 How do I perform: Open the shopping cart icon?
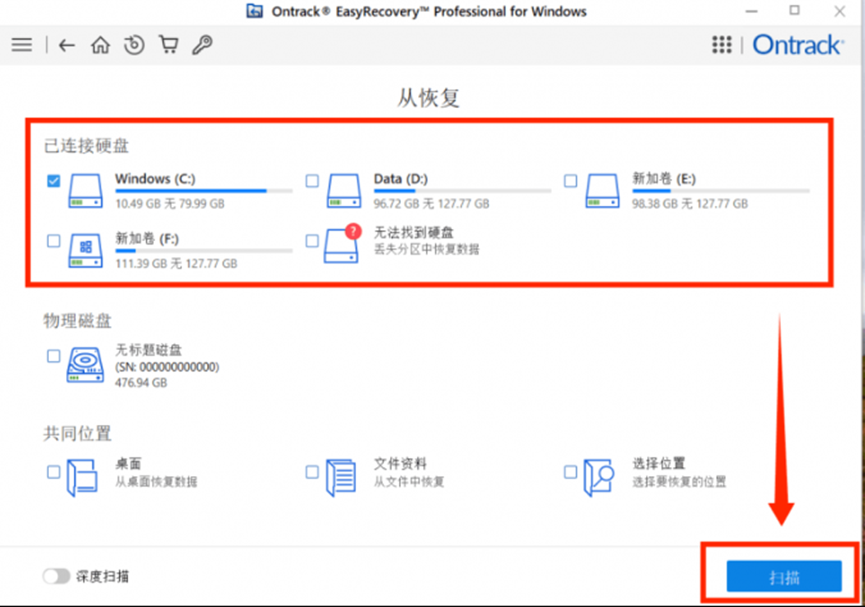tap(169, 44)
